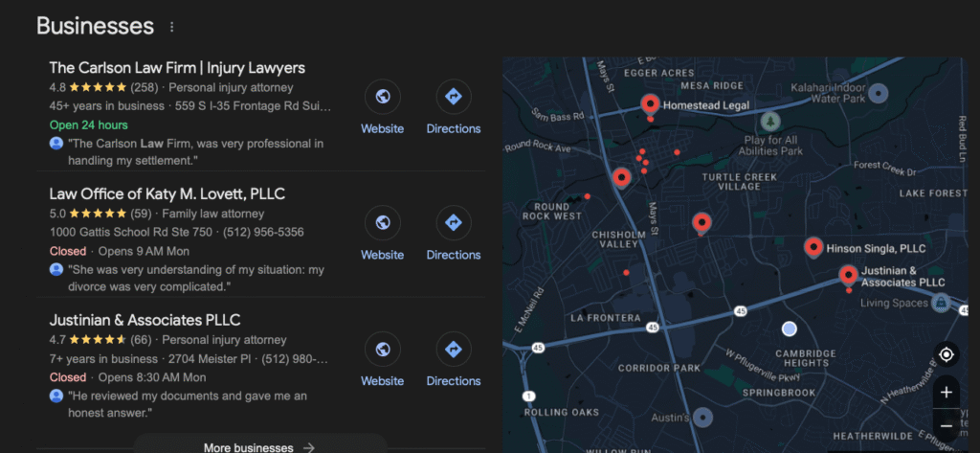Open Justinian & Associates website globe icon
The image size is (980, 453).
tap(382, 350)
